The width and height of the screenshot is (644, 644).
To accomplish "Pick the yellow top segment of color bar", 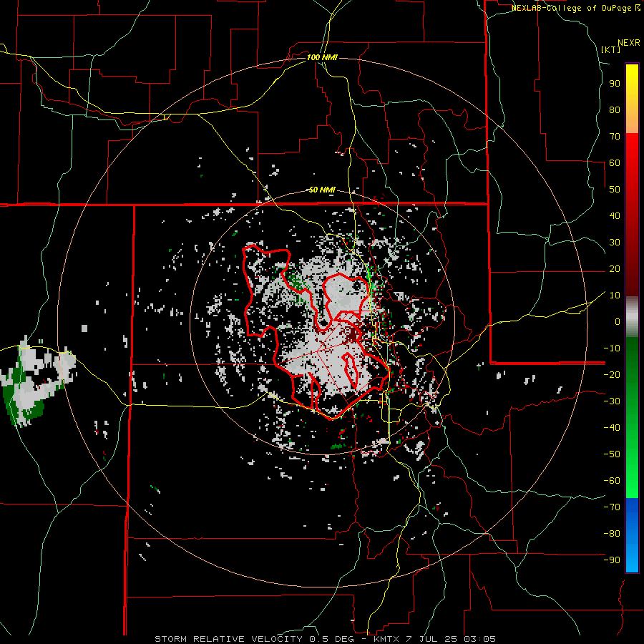I will 632,99.
